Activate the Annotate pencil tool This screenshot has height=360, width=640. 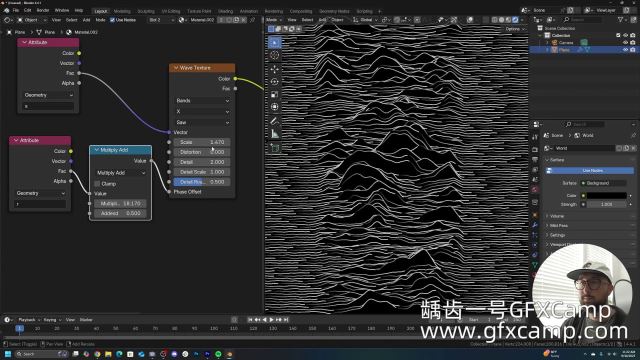tap(275, 121)
